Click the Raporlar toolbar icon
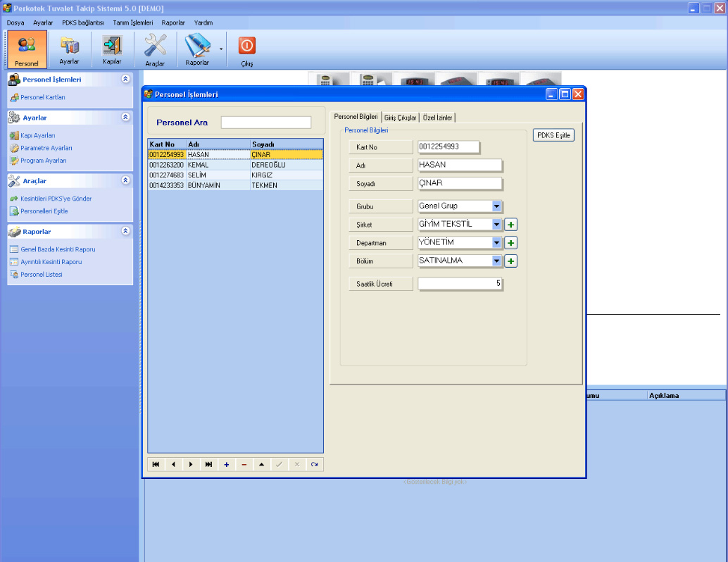The image size is (728, 562). (x=197, y=50)
